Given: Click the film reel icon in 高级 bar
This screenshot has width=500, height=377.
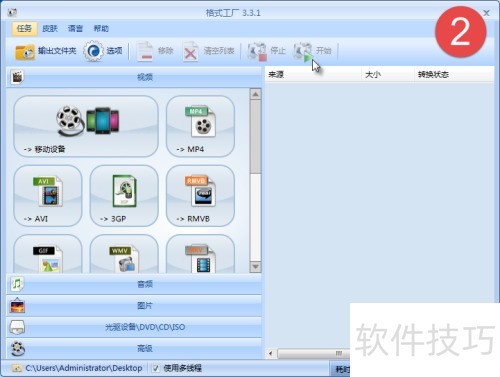Looking at the screenshot, I should pyautogui.click(x=18, y=349).
